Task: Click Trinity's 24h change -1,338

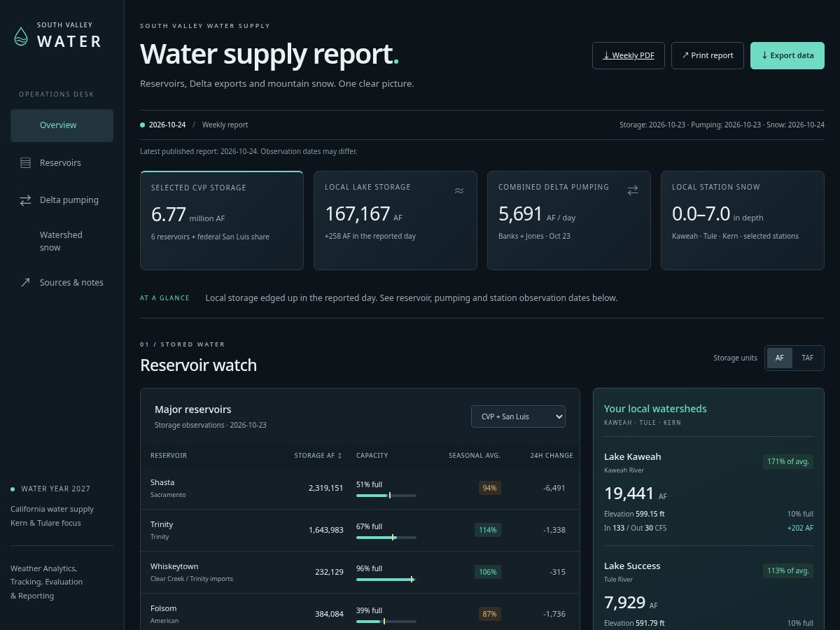Action: pos(554,530)
